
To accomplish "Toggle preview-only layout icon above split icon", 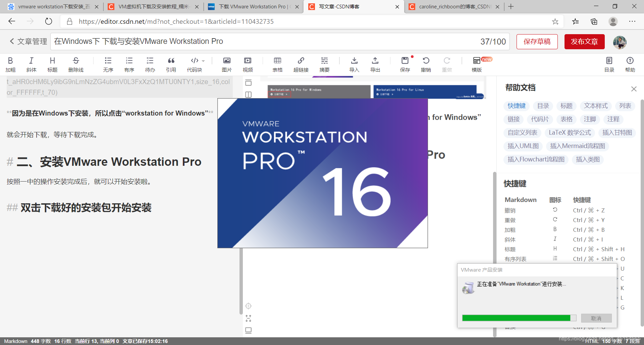I will click(x=248, y=83).
